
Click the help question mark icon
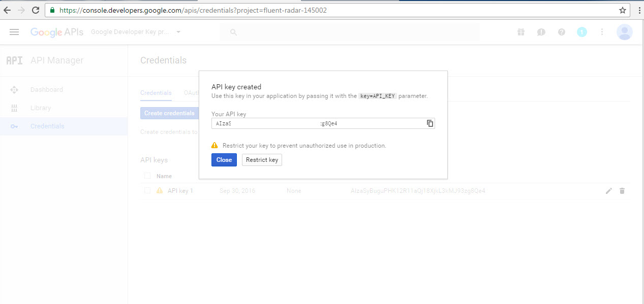point(561,31)
